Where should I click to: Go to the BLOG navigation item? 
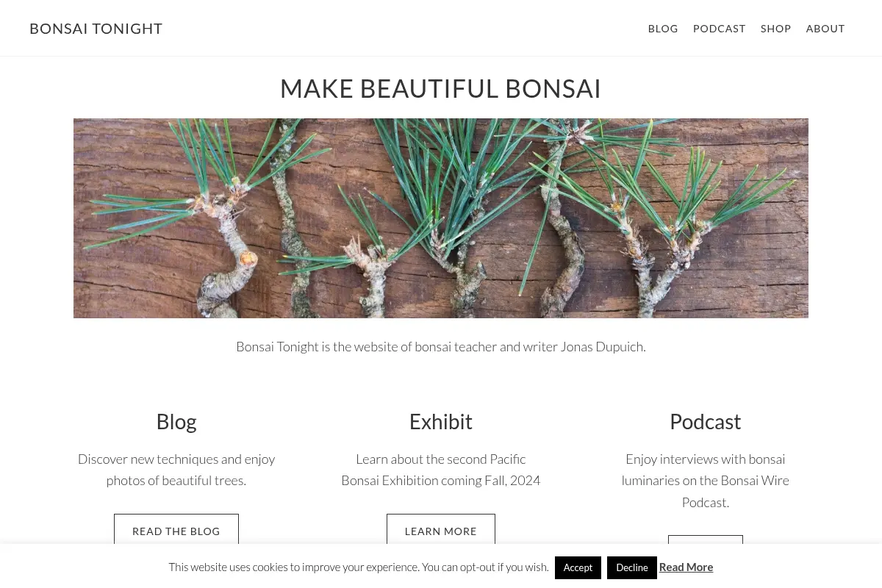click(x=663, y=29)
